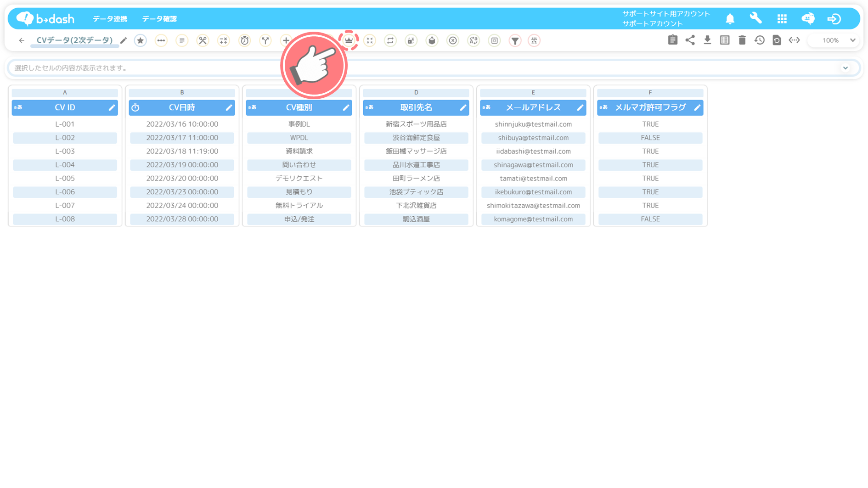Download the data with the download icon

click(x=707, y=40)
